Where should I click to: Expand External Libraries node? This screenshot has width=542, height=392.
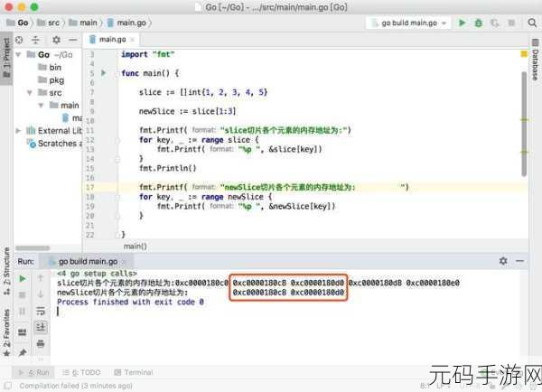click(18, 131)
